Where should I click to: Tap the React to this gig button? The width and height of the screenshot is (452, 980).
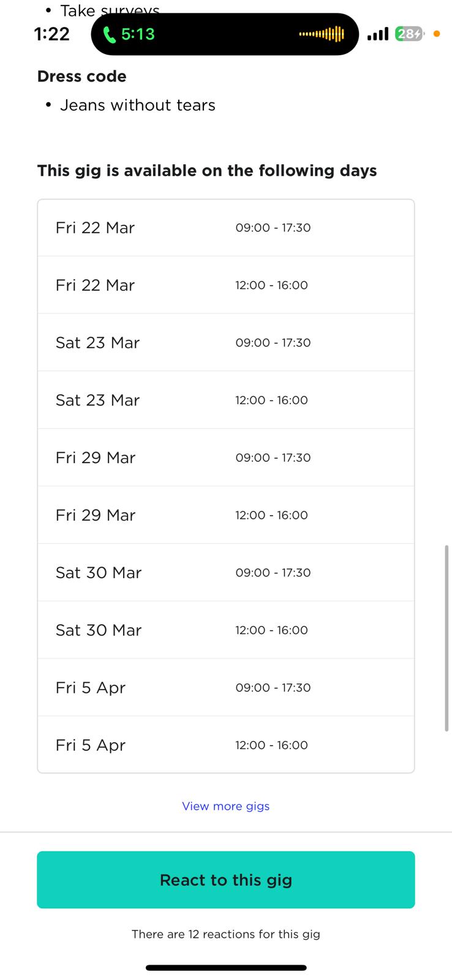tap(226, 880)
